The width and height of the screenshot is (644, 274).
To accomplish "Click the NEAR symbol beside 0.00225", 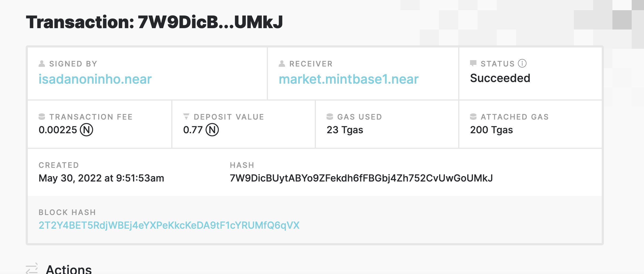I will coord(86,130).
